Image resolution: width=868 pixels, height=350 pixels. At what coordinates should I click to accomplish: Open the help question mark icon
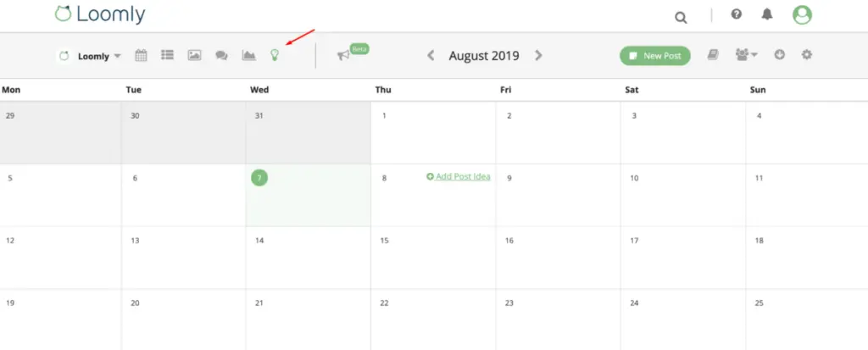coord(737,14)
